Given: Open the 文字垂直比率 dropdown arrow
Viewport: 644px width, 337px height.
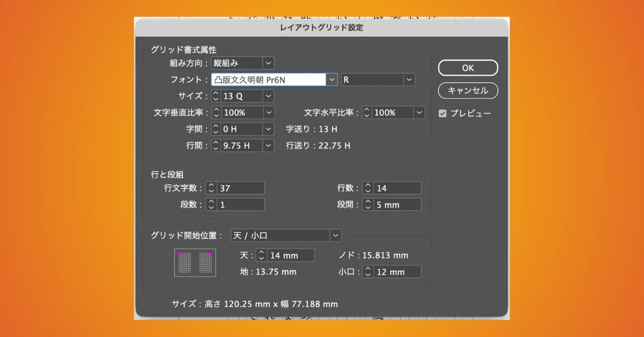Looking at the screenshot, I should 269,113.
